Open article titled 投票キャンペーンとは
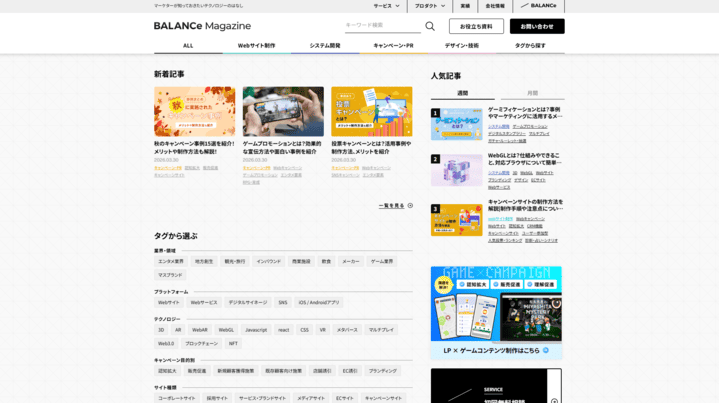Screen dimensions: 719x403 coord(371,147)
